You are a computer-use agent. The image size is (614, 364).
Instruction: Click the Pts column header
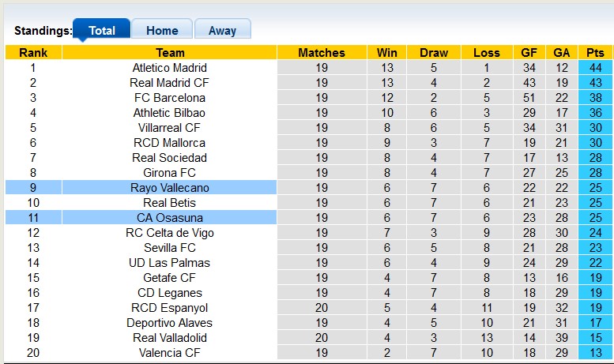pyautogui.click(x=595, y=53)
